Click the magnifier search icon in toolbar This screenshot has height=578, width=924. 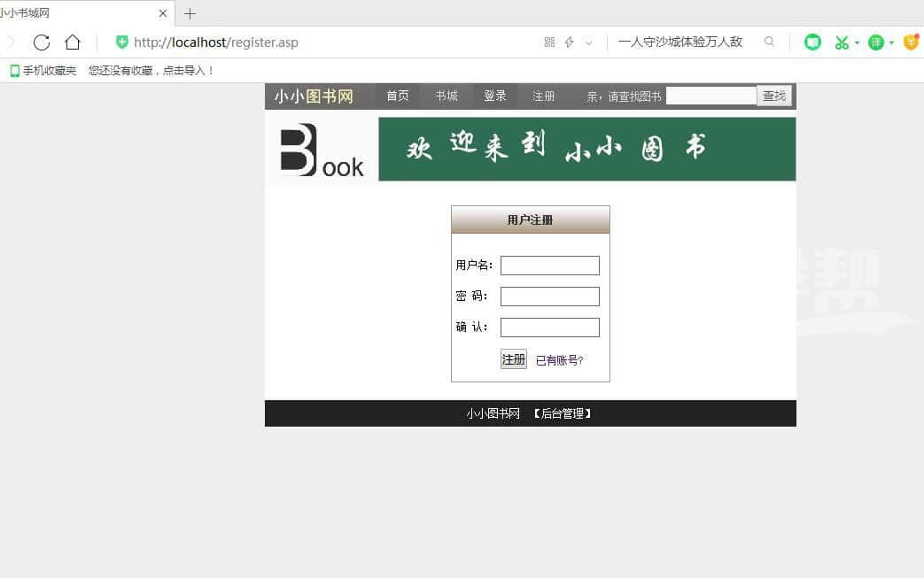click(769, 42)
